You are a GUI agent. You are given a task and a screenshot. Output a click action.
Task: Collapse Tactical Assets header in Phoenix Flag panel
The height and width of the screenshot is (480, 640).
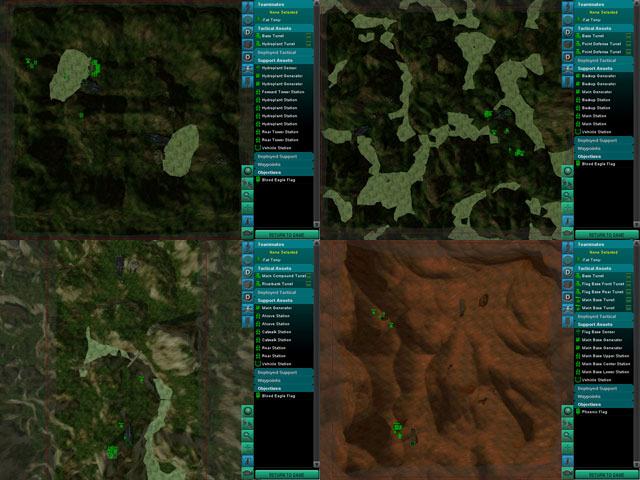click(604, 268)
